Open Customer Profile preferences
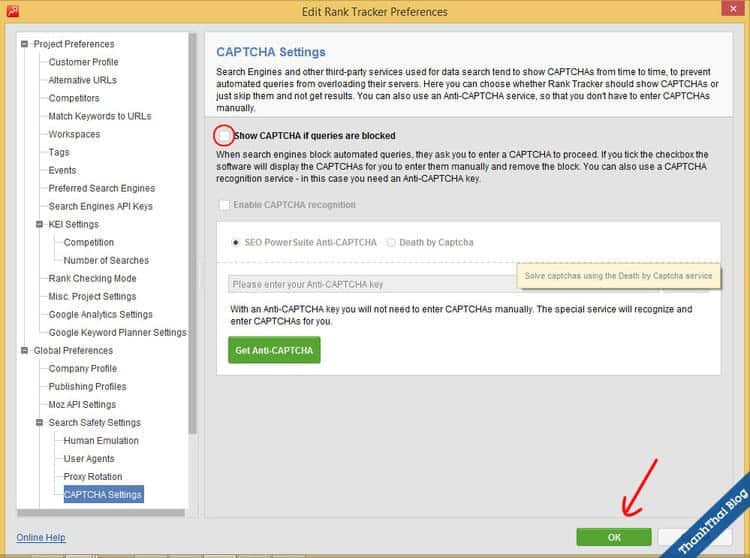This screenshot has height=558, width=750. (83, 62)
